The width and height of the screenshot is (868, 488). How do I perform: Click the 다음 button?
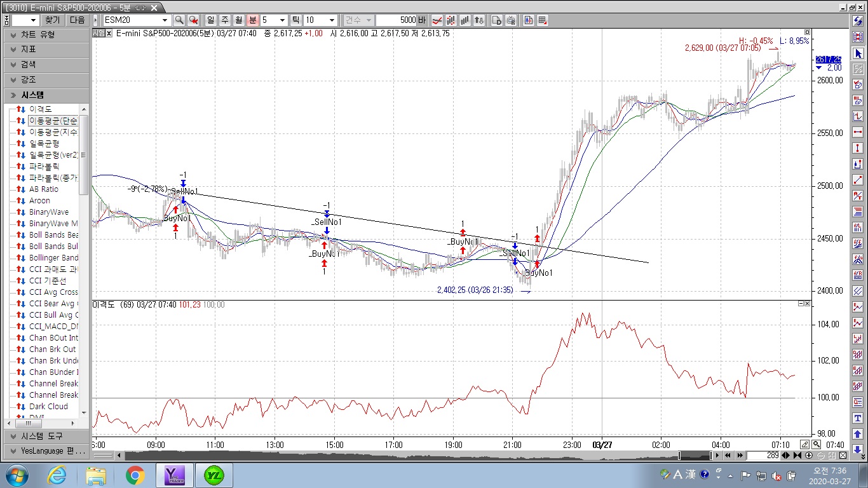pos(77,20)
